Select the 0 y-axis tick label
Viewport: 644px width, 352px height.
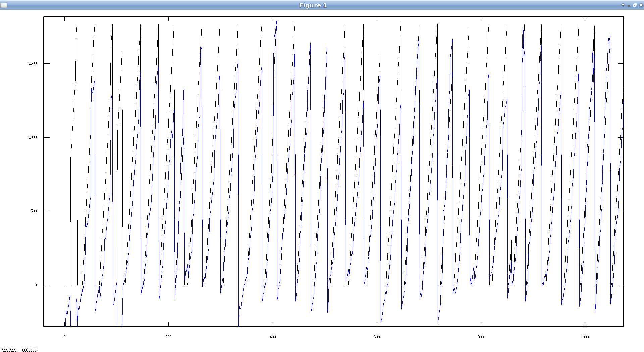[x=36, y=285]
